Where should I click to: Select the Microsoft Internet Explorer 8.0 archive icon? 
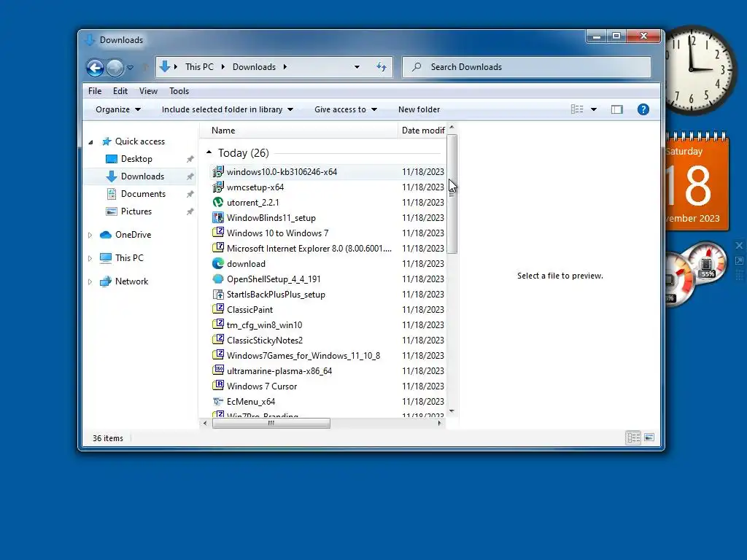click(217, 248)
